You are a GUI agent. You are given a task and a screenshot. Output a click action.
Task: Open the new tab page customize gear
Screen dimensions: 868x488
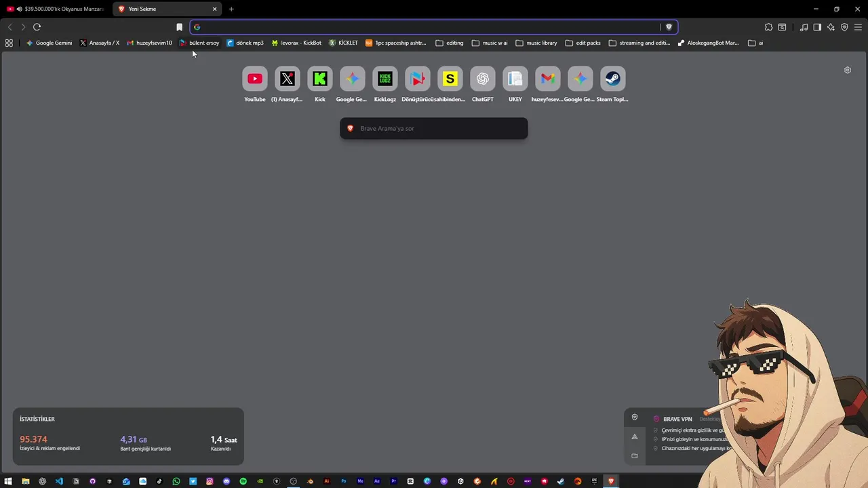click(847, 70)
